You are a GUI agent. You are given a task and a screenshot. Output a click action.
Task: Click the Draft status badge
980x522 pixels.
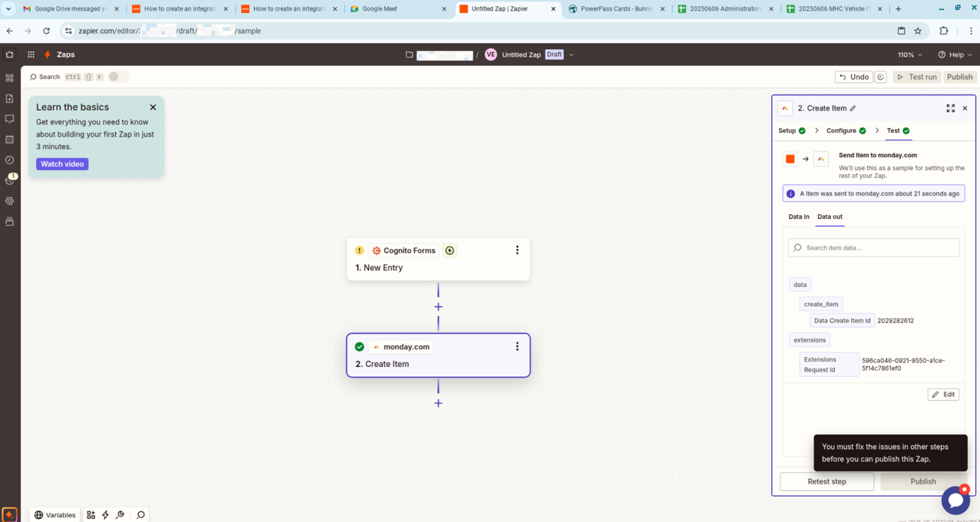click(x=554, y=55)
